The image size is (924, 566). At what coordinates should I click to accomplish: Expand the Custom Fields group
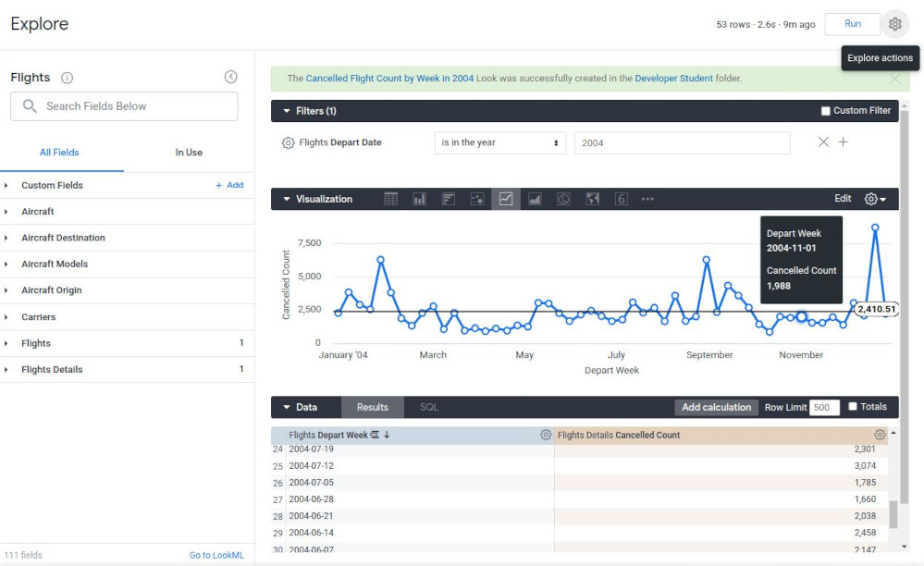click(6, 186)
